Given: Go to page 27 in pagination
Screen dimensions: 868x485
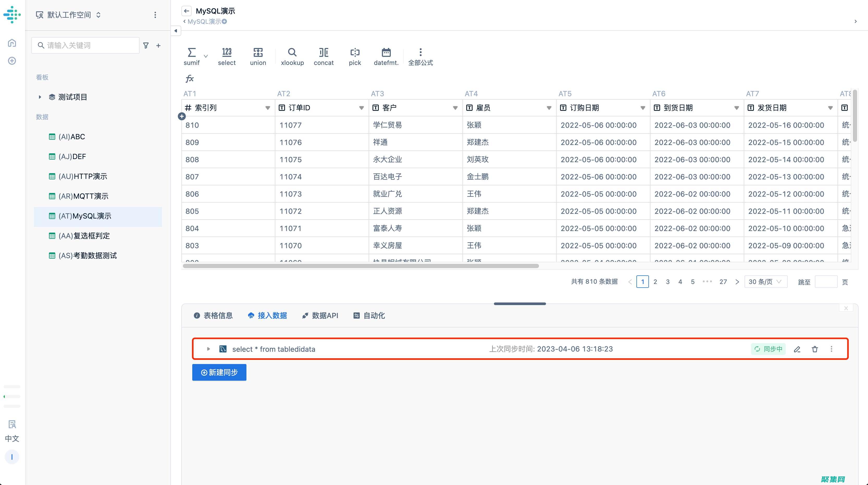Looking at the screenshot, I should (723, 282).
